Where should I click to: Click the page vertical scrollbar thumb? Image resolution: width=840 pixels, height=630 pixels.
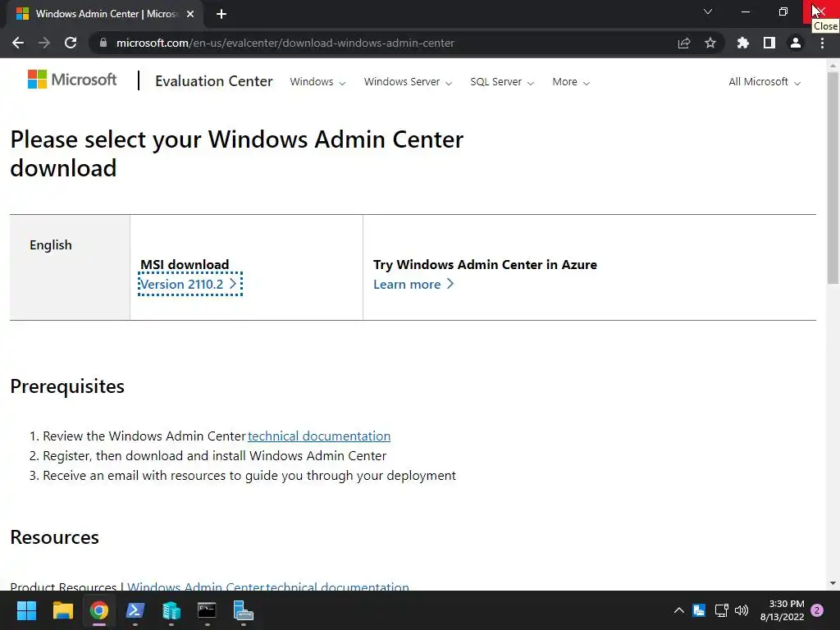(833, 177)
